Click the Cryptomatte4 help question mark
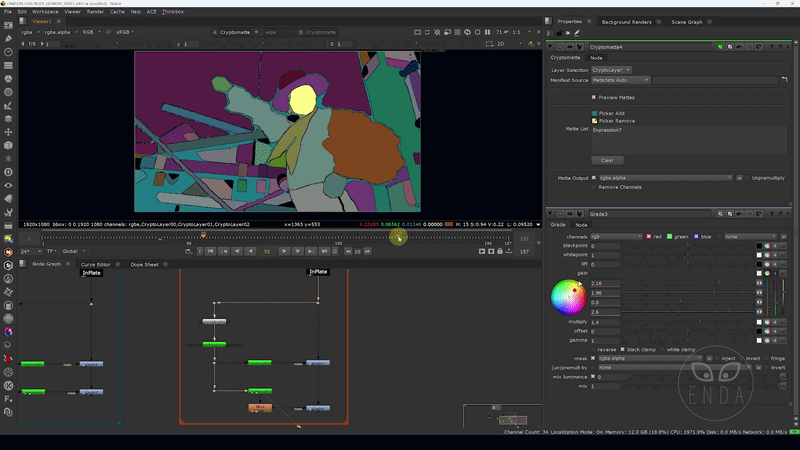The width and height of the screenshot is (800, 450). tap(771, 47)
